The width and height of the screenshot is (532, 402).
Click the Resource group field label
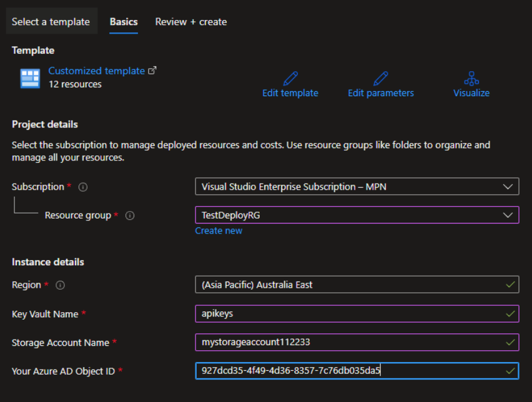pos(78,215)
